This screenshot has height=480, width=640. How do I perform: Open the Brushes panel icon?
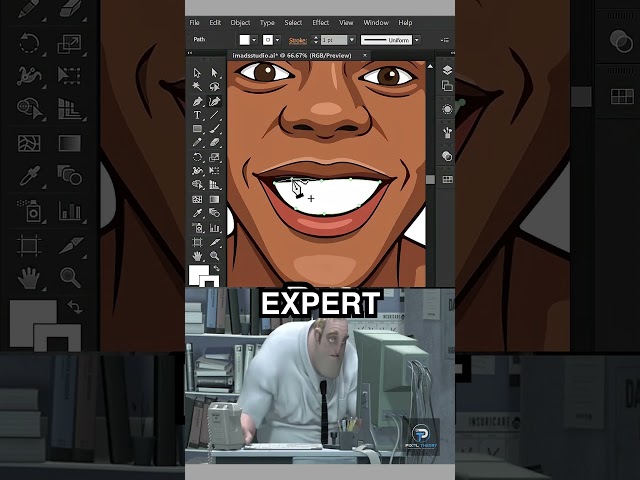click(447, 133)
